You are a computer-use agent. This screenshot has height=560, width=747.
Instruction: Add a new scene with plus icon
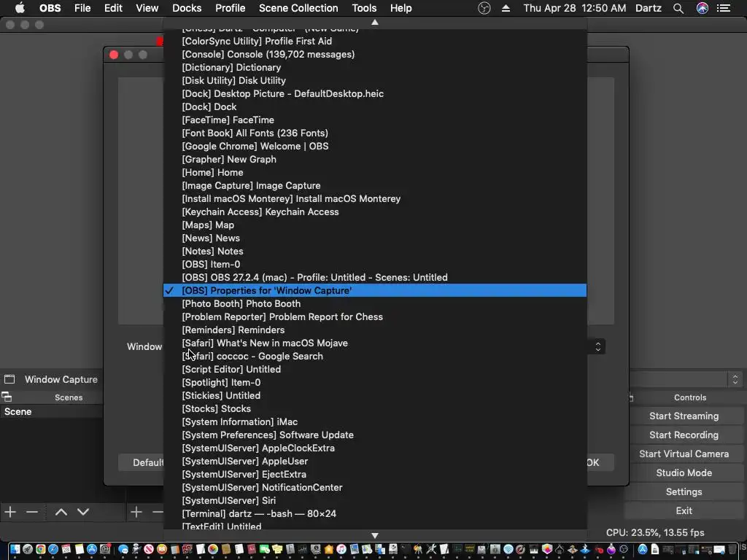pos(10,512)
